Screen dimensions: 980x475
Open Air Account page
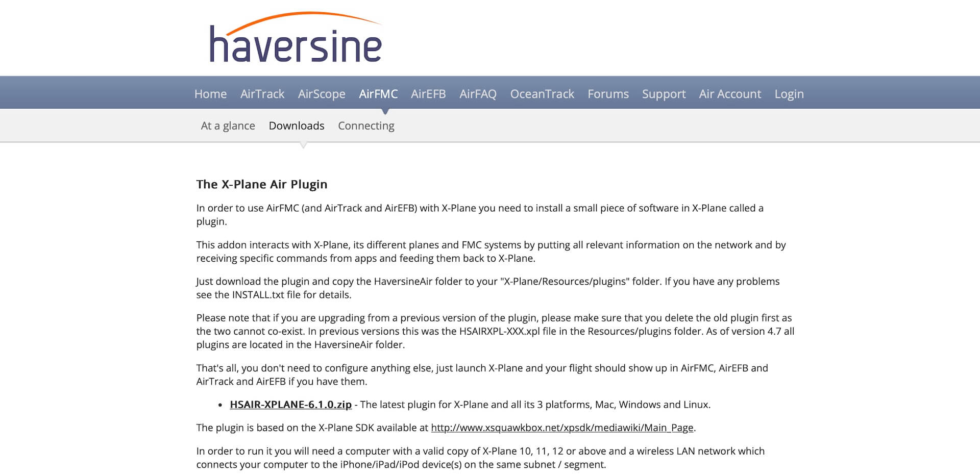click(x=730, y=94)
